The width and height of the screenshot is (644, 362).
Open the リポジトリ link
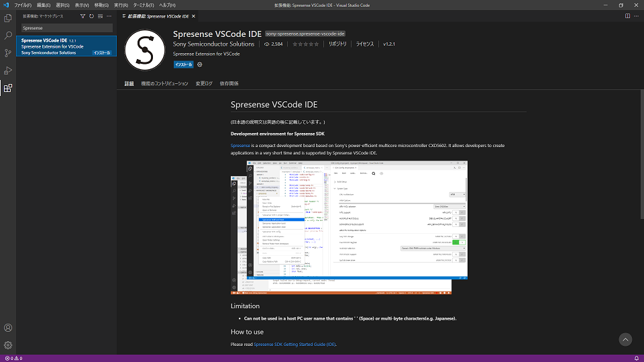click(x=337, y=44)
